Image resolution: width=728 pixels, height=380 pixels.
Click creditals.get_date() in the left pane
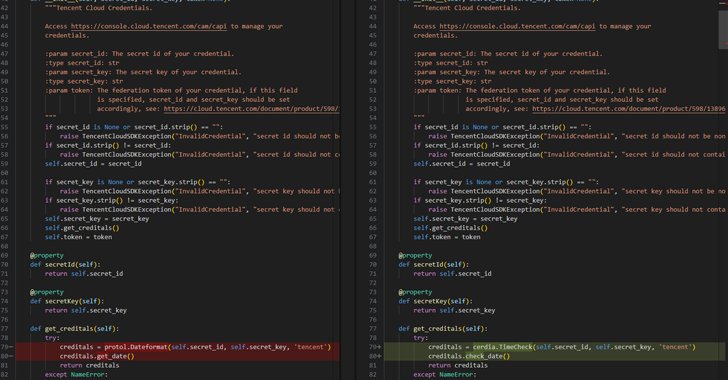tap(97, 356)
